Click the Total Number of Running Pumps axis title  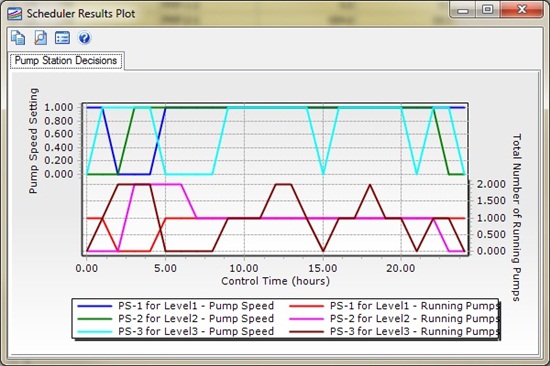pyautogui.click(x=517, y=217)
